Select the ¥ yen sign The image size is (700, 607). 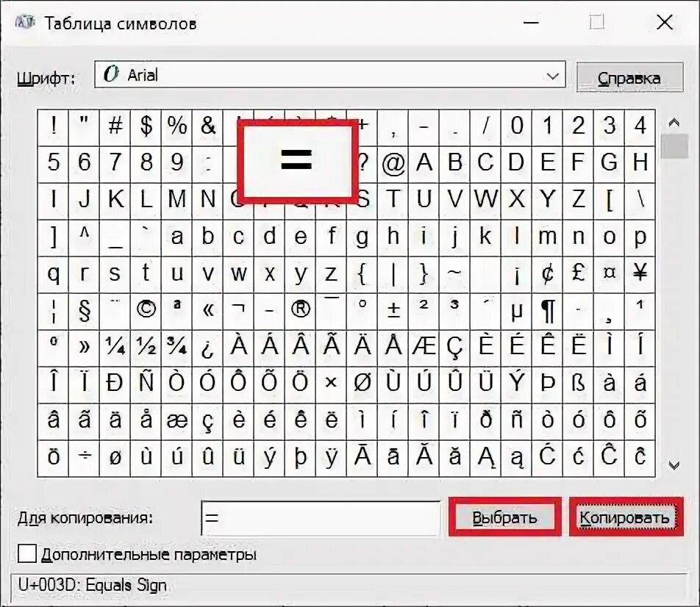[x=640, y=275]
